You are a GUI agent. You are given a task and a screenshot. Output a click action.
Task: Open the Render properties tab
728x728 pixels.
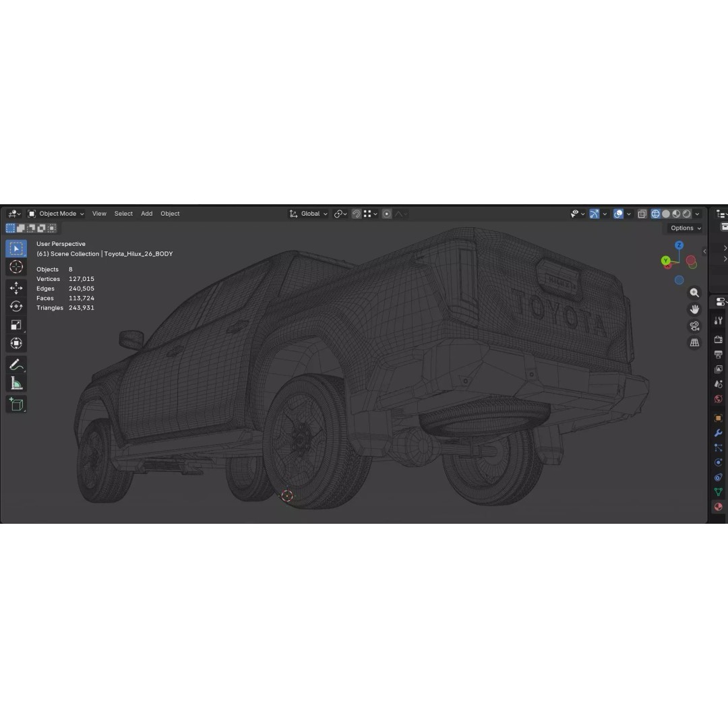[x=719, y=340]
